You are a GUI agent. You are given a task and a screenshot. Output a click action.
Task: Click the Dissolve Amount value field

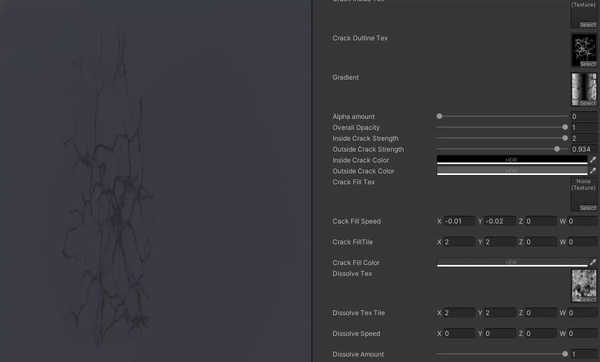[584, 354]
